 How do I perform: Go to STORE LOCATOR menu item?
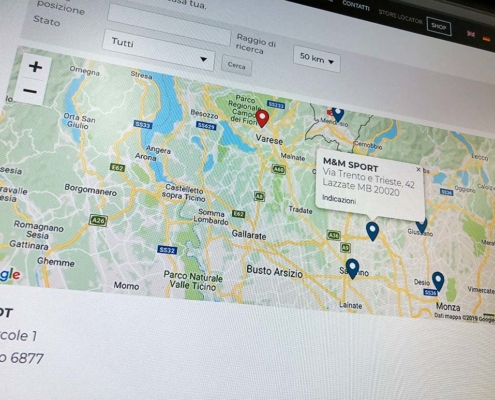click(400, 16)
